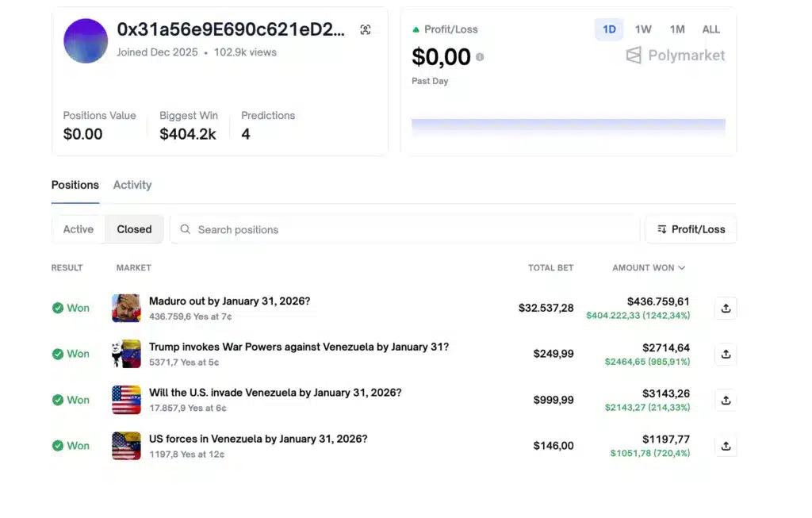The image size is (812, 518).
Task: Switch to the ALL time range
Action: pyautogui.click(x=710, y=29)
